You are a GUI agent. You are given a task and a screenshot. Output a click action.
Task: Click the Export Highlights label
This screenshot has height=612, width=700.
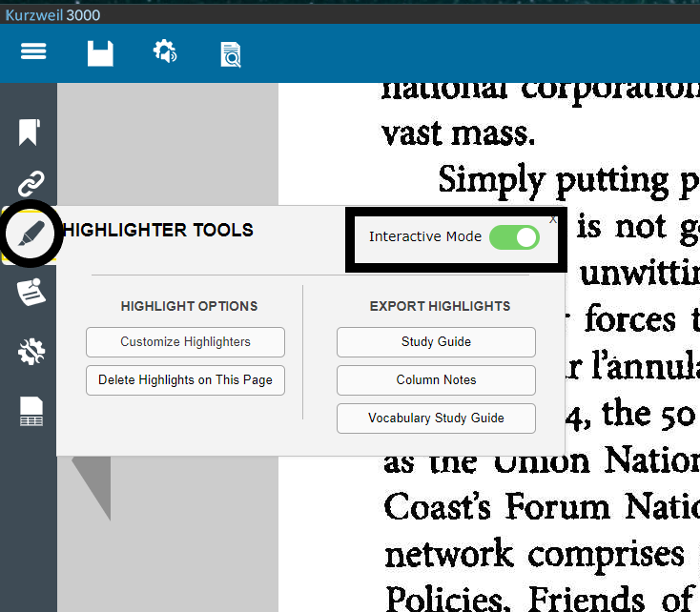coord(441,306)
